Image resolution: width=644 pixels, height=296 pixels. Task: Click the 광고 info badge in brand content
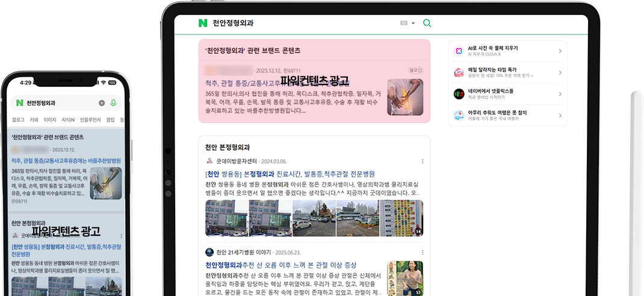(415, 71)
